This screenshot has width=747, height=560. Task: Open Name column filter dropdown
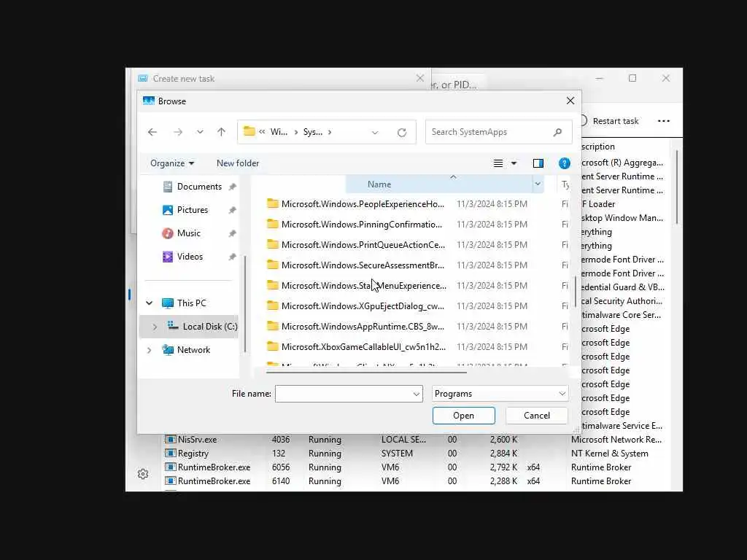538,184
